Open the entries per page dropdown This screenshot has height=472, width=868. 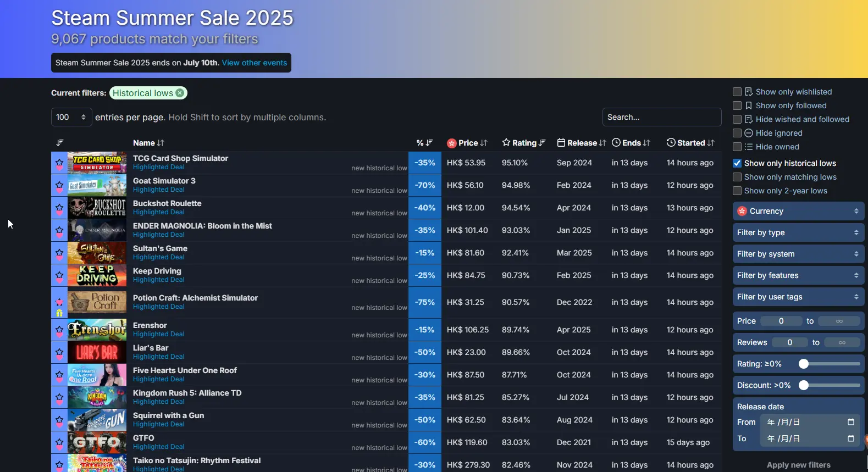[71, 117]
